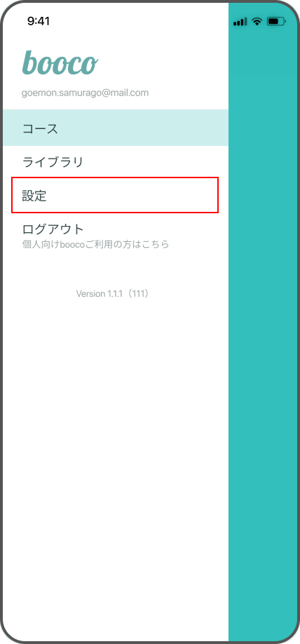The width and height of the screenshot is (300, 644).
Task: Click the library entry below コース
Action: [x=116, y=162]
